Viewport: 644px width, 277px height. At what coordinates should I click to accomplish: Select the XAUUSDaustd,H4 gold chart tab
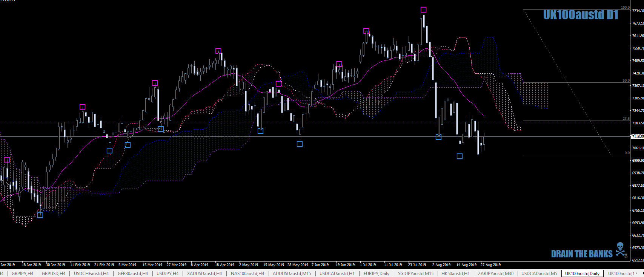coord(204,274)
